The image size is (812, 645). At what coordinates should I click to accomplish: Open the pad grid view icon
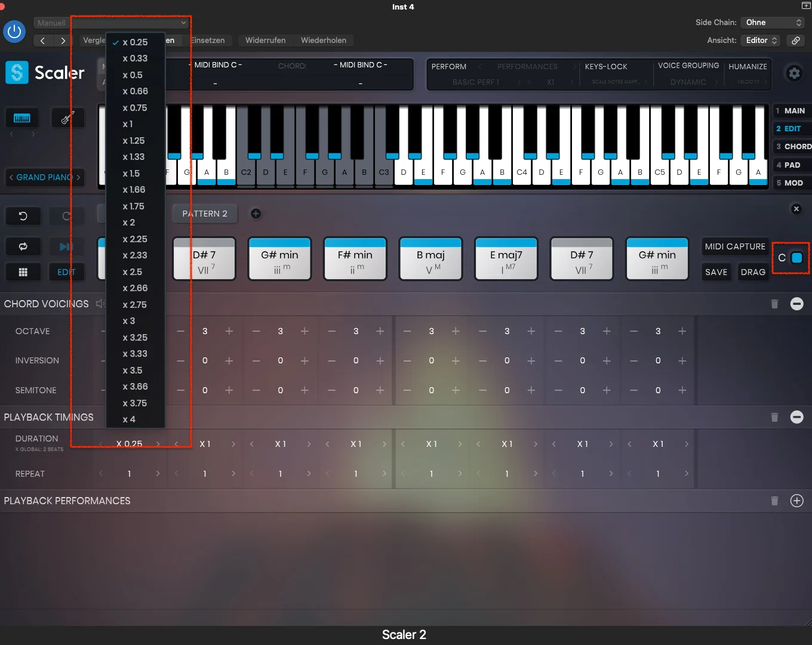click(x=23, y=272)
